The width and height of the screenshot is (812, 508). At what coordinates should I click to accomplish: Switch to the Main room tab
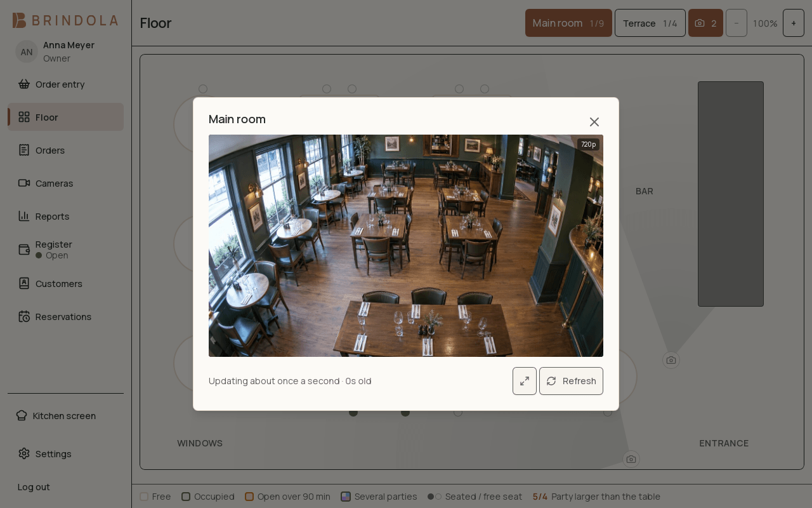568,23
